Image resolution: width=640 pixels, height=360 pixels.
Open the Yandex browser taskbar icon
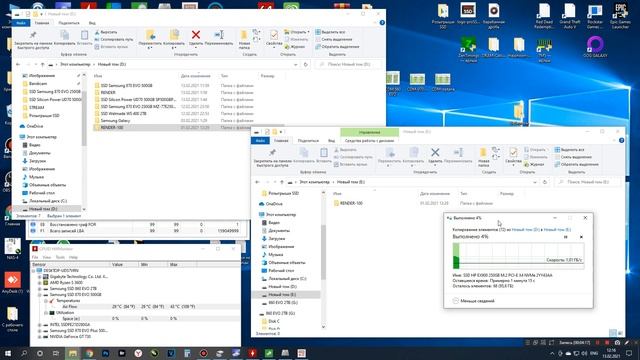[138, 353]
